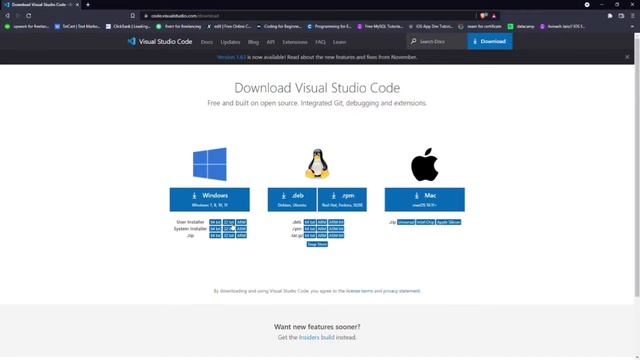This screenshot has width=640, height=360.
Task: Click the blue Download button in header
Action: click(x=490, y=41)
